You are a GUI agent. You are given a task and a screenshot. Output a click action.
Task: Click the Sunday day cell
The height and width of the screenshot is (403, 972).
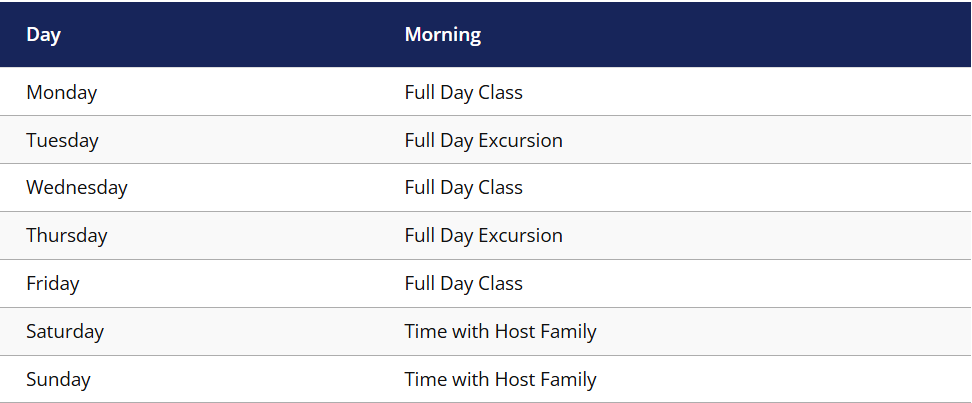tap(58, 380)
